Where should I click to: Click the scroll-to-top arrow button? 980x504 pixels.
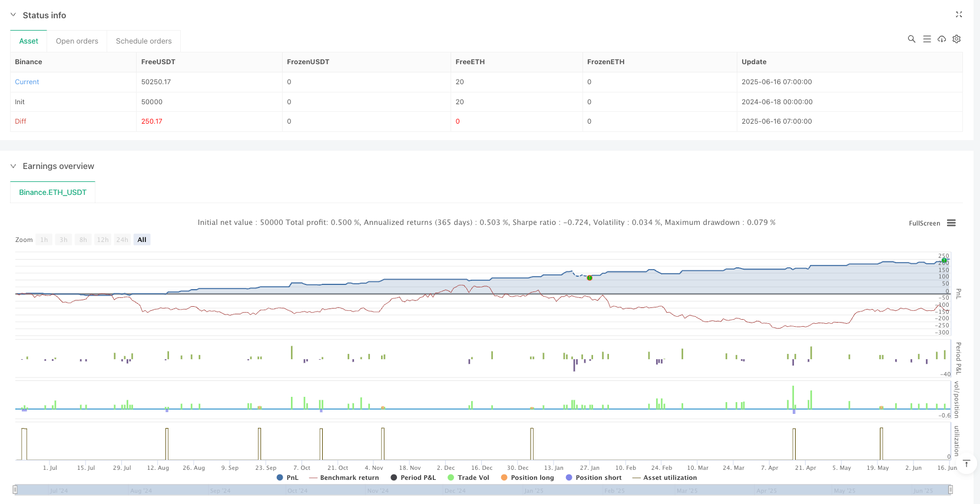[966, 464]
